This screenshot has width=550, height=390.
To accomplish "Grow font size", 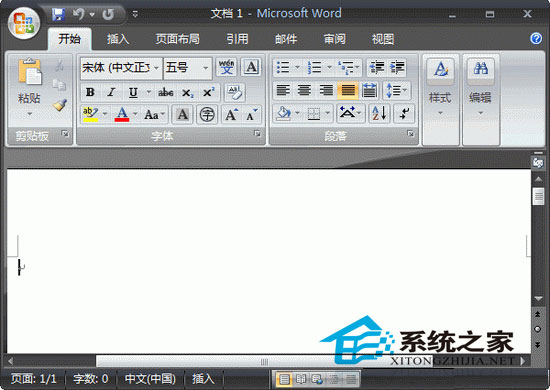I will tap(232, 114).
